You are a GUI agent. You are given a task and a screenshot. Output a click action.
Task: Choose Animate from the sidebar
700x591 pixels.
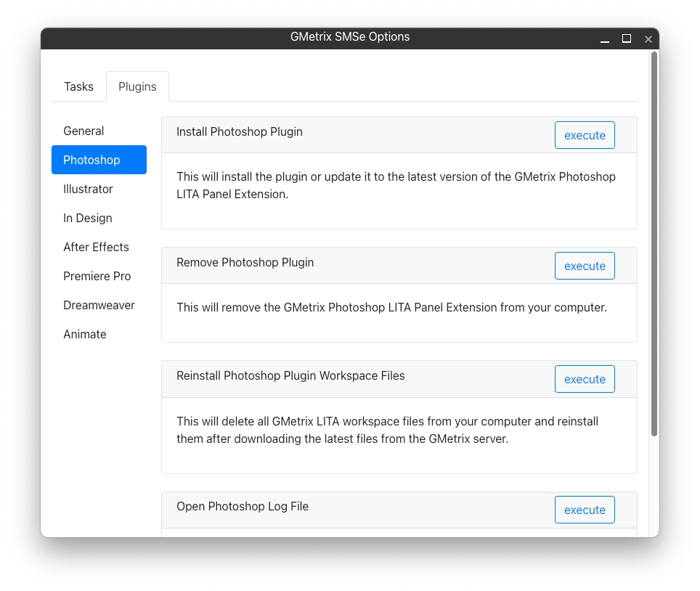(x=99, y=334)
